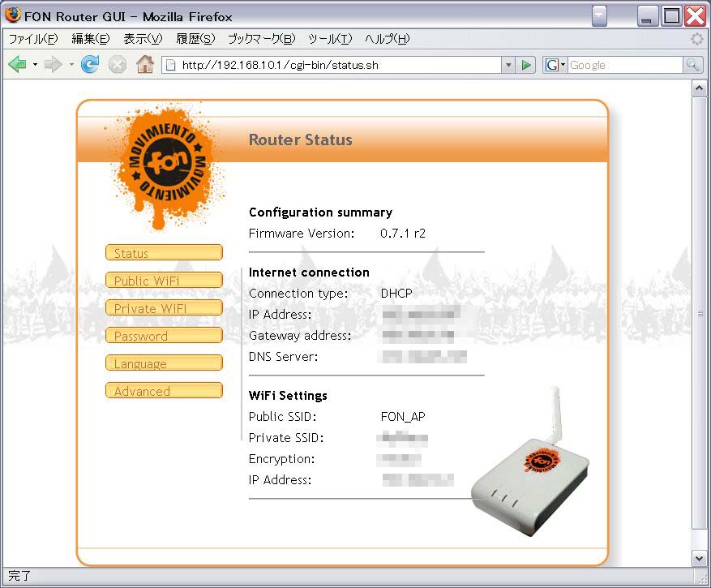Expand the address bar URL dropdown
The width and height of the screenshot is (711, 588).
(508, 65)
